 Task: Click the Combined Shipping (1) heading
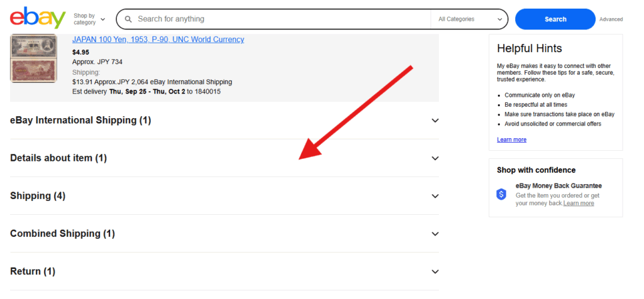click(63, 234)
